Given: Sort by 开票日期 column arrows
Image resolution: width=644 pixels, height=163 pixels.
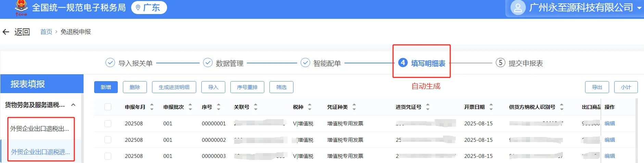Looking at the screenshot, I should (491, 107).
